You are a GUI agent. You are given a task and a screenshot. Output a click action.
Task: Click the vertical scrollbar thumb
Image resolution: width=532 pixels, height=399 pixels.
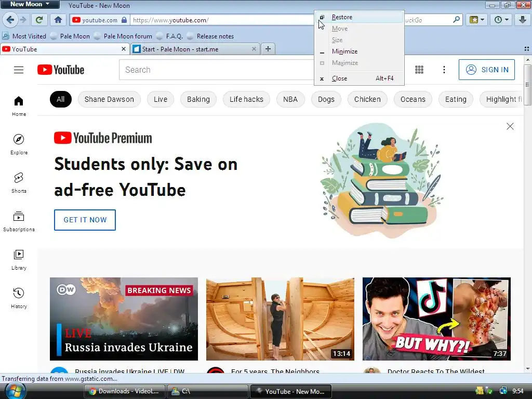pos(527,85)
